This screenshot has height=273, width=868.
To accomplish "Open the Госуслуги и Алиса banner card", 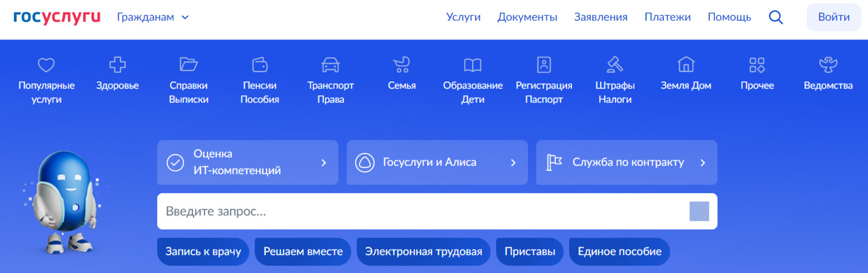I will click(437, 162).
